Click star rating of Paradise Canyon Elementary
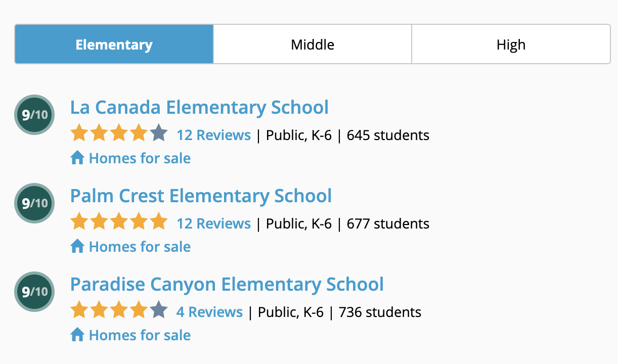Viewport: 618px width, 364px height. pos(119,310)
